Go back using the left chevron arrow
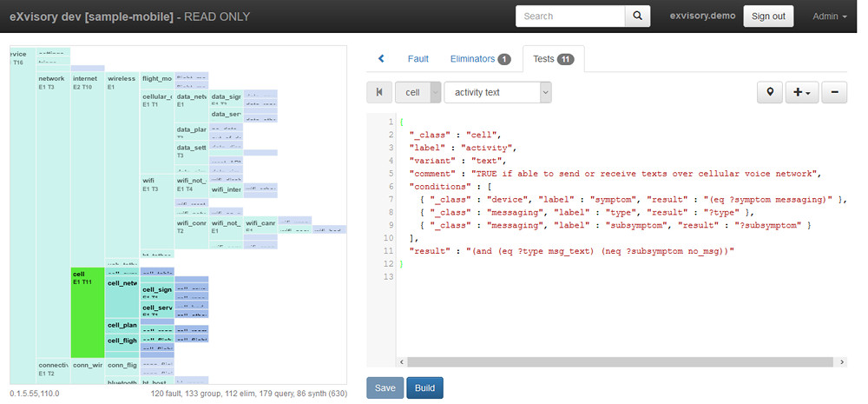This screenshot has width=868, height=404. [x=381, y=59]
